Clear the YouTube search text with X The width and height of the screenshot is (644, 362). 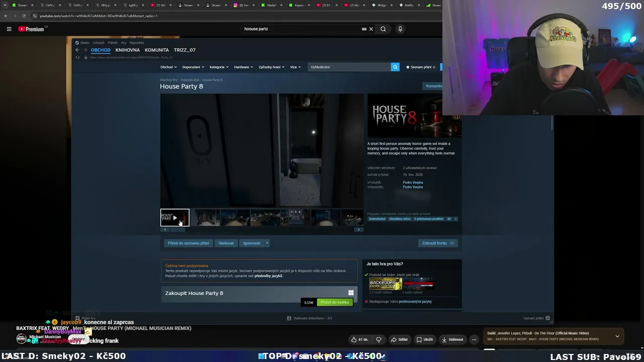(371, 29)
